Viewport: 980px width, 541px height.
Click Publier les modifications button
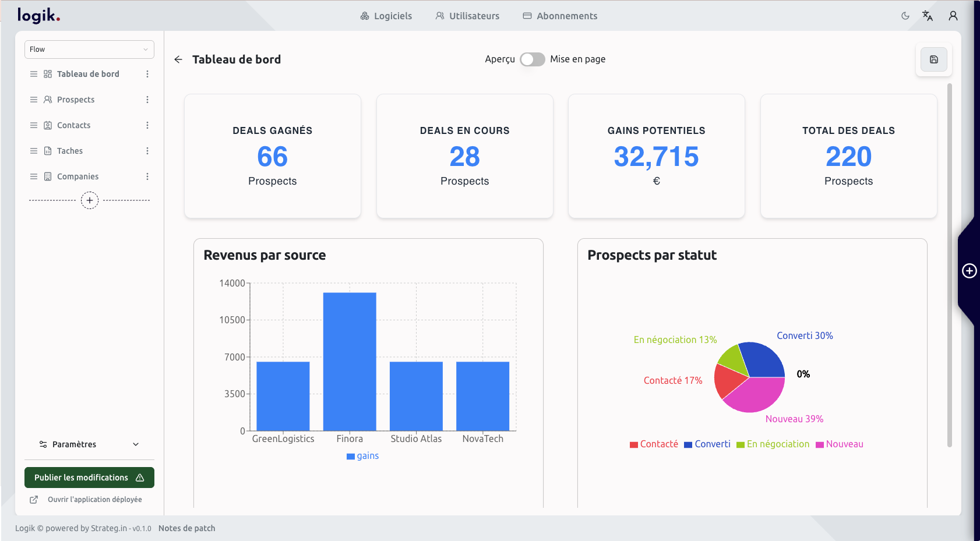coord(89,478)
